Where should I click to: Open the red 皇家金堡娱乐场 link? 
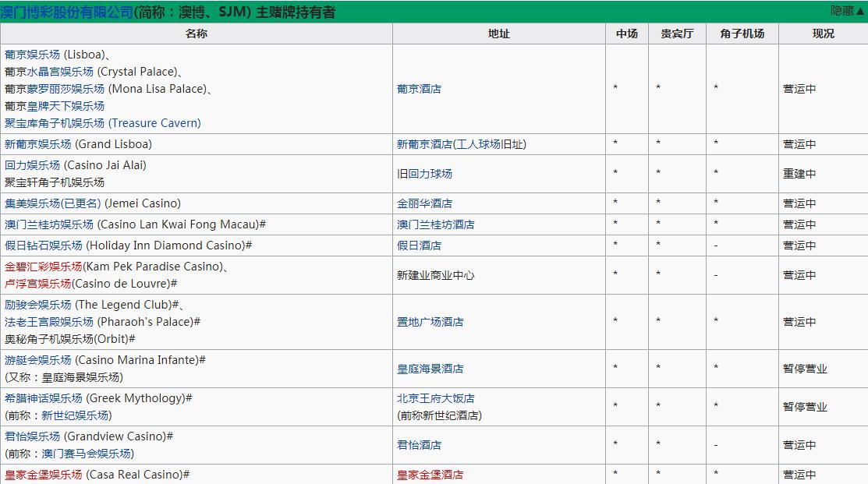[43, 474]
